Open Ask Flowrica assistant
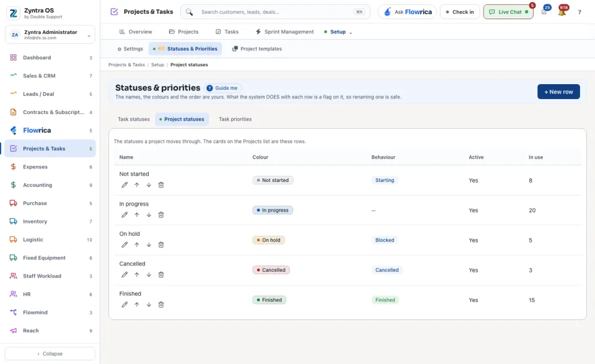The image size is (595, 364). pyautogui.click(x=407, y=12)
